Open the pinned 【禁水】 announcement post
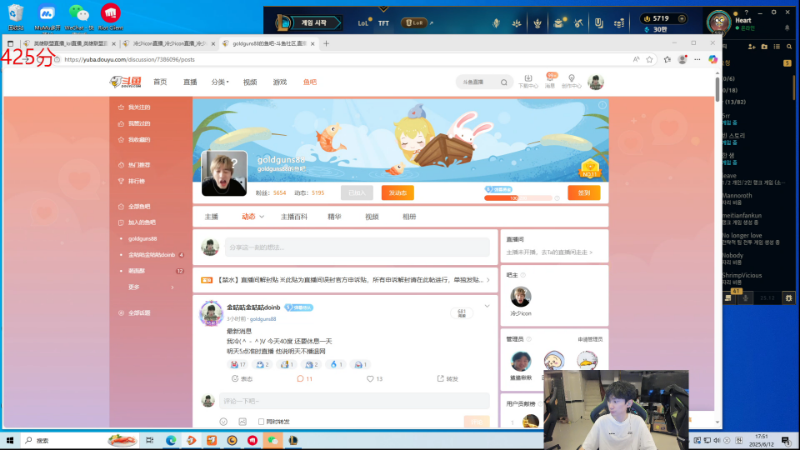 click(x=345, y=280)
